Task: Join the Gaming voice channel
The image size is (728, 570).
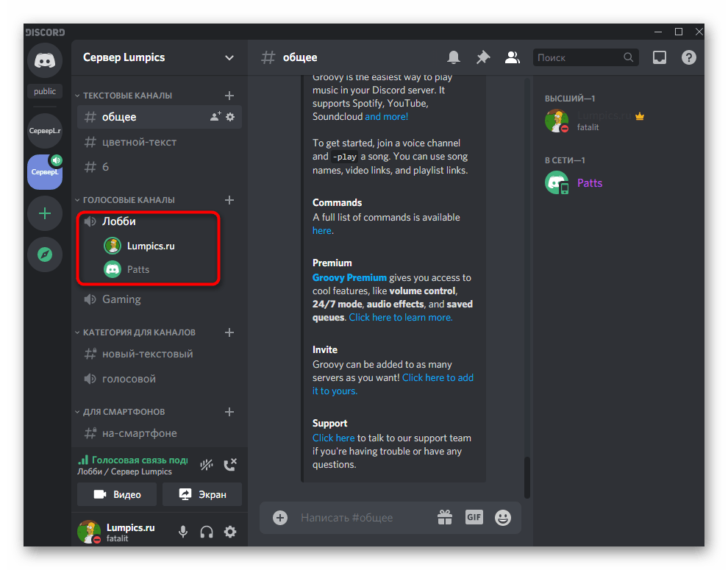Action: point(121,299)
